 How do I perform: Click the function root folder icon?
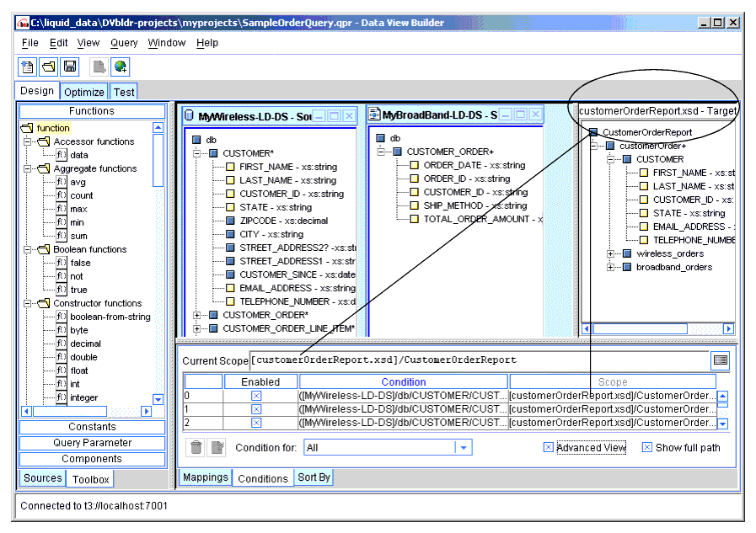pos(28,128)
